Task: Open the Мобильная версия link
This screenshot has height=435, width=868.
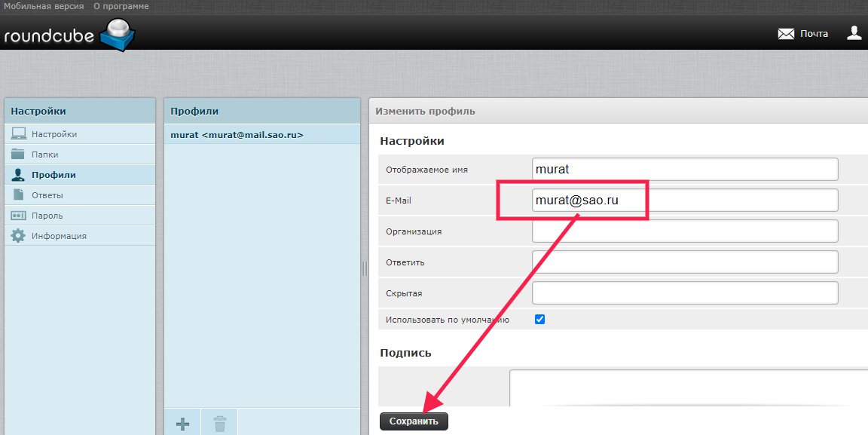Action: (44, 6)
